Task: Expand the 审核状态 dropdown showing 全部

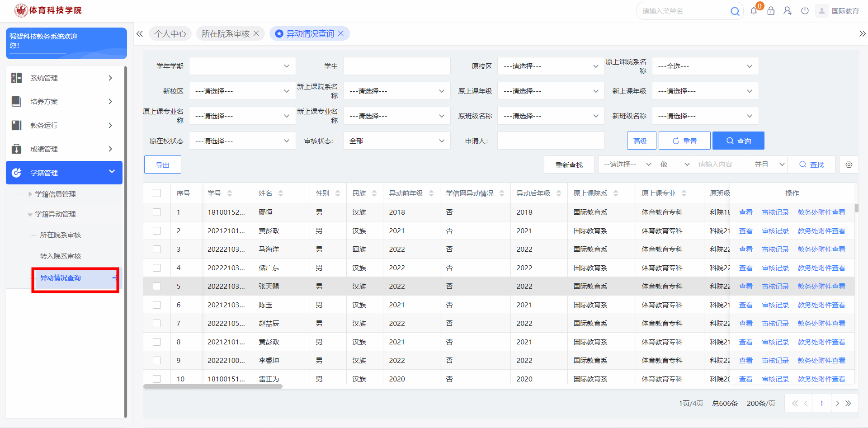Action: point(396,141)
